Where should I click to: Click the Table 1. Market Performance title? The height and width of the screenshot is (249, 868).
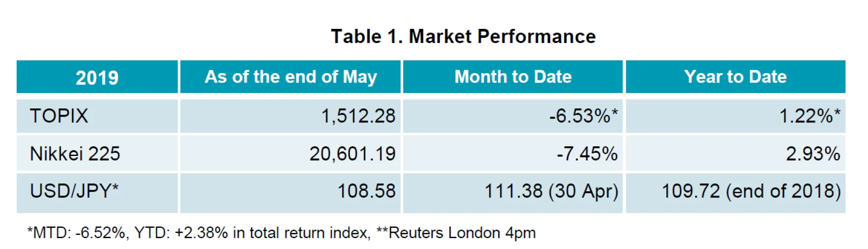[x=463, y=37]
